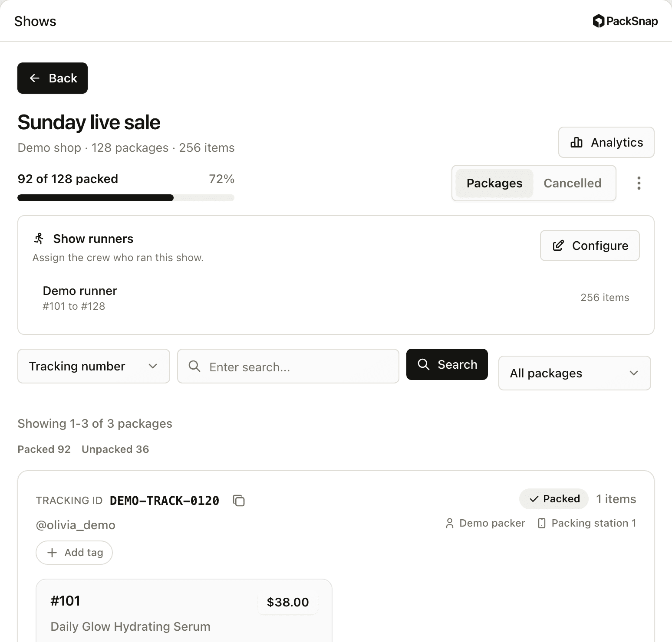This screenshot has height=642, width=672.
Task: Expand the All packages filter dropdown
Action: tap(574, 373)
